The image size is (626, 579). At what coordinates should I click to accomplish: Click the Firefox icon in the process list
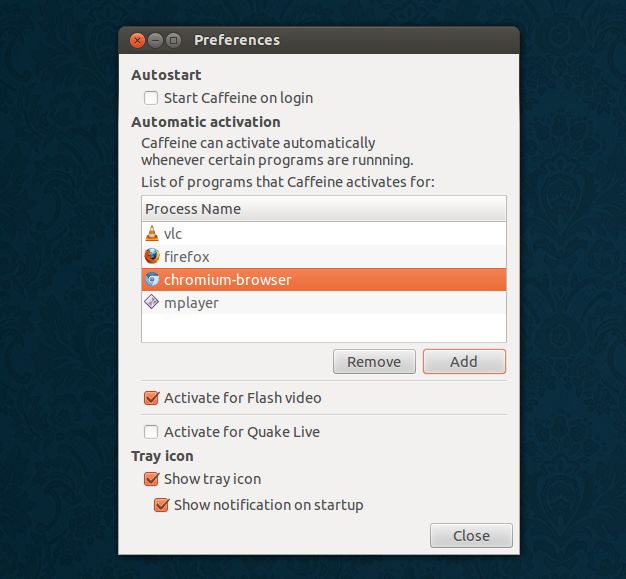(152, 257)
